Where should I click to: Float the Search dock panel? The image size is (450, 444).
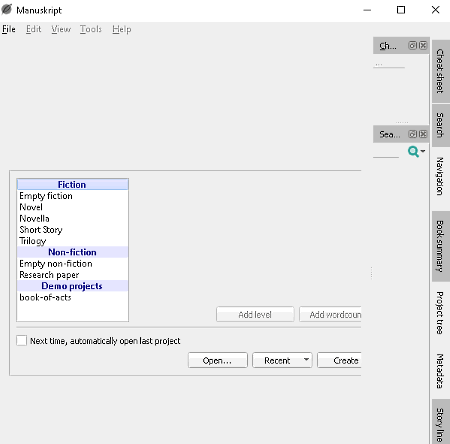(x=412, y=134)
